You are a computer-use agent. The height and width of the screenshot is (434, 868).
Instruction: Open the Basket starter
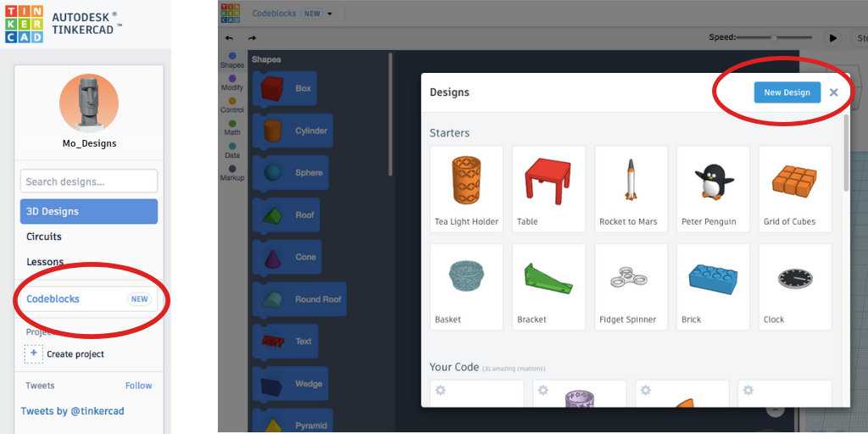467,287
